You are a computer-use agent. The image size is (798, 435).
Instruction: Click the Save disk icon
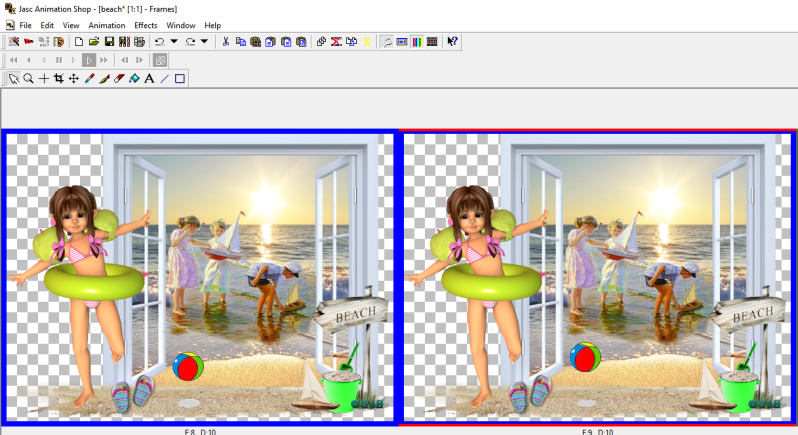pos(109,42)
